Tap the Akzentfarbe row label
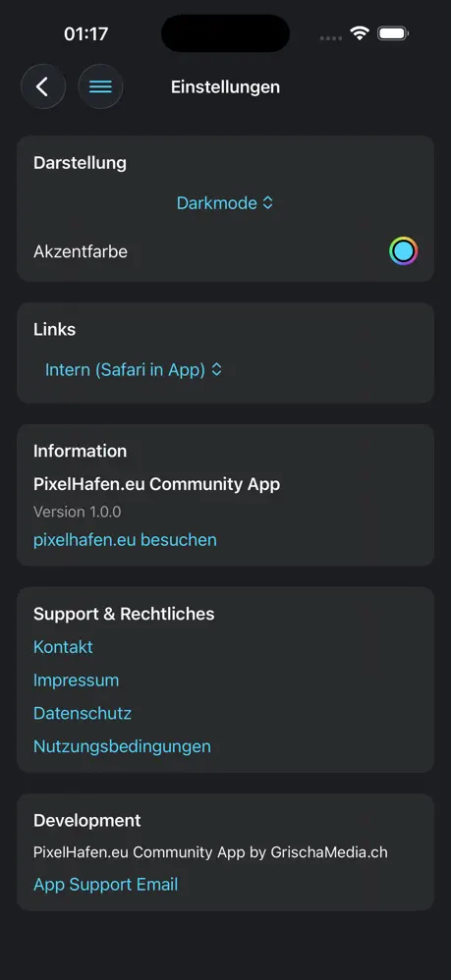451x980 pixels. point(81,252)
